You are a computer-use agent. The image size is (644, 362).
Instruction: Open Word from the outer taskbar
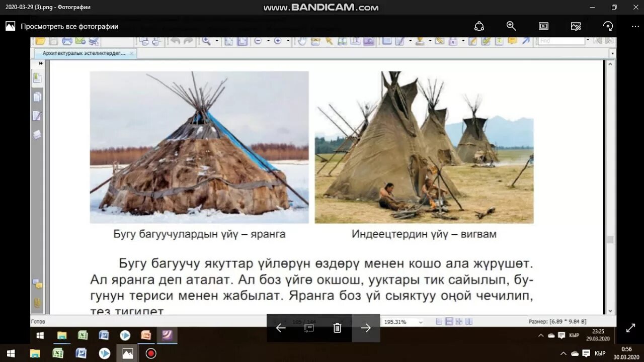tap(81, 353)
